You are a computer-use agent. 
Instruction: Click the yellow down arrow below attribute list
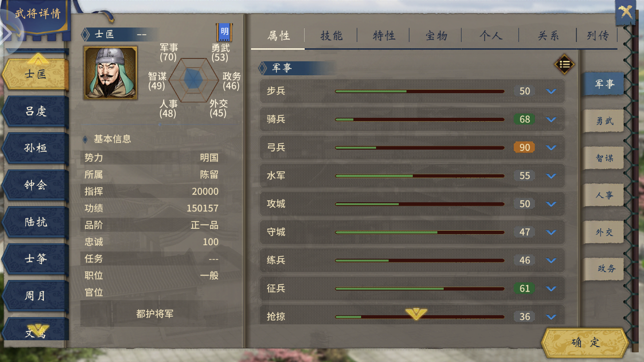click(x=416, y=314)
